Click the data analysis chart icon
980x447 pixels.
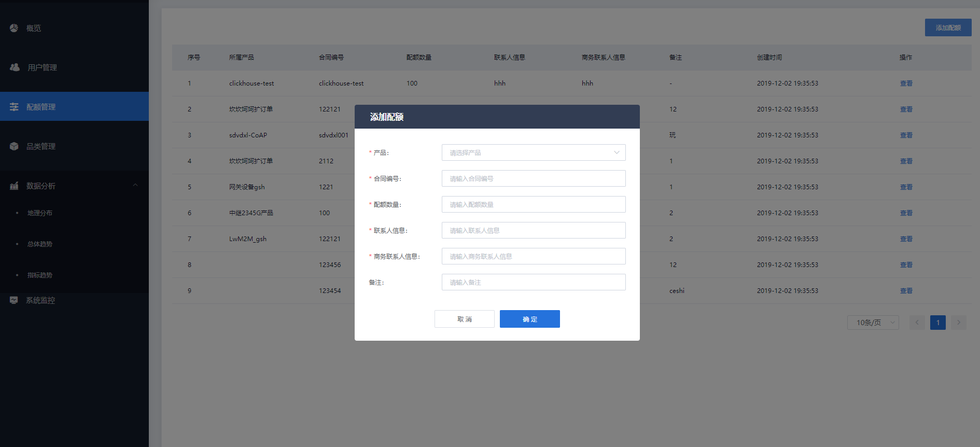click(14, 186)
